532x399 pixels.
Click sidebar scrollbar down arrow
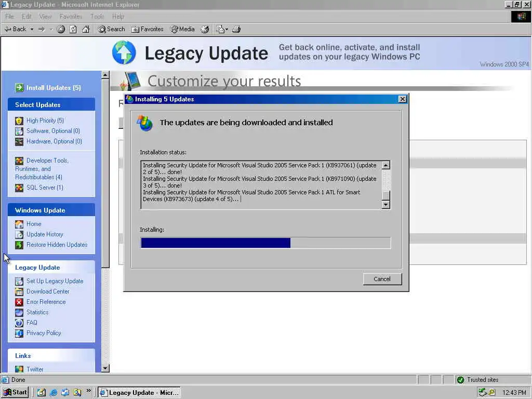tap(105, 368)
